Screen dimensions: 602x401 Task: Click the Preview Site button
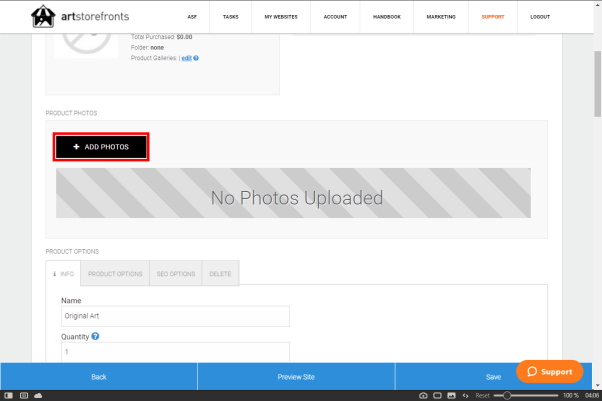[296, 377]
